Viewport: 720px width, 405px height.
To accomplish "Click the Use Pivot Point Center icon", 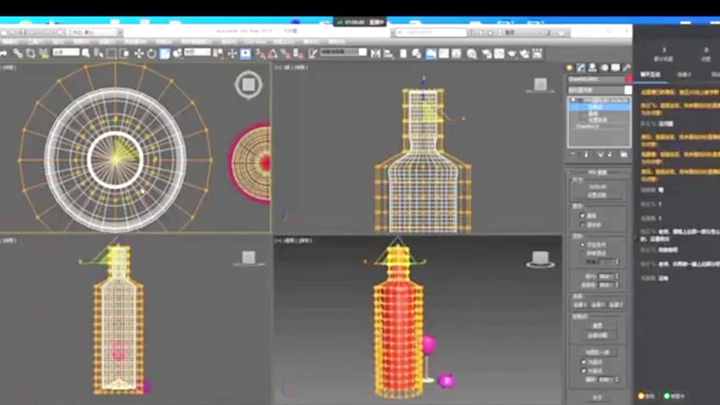I will (x=219, y=54).
